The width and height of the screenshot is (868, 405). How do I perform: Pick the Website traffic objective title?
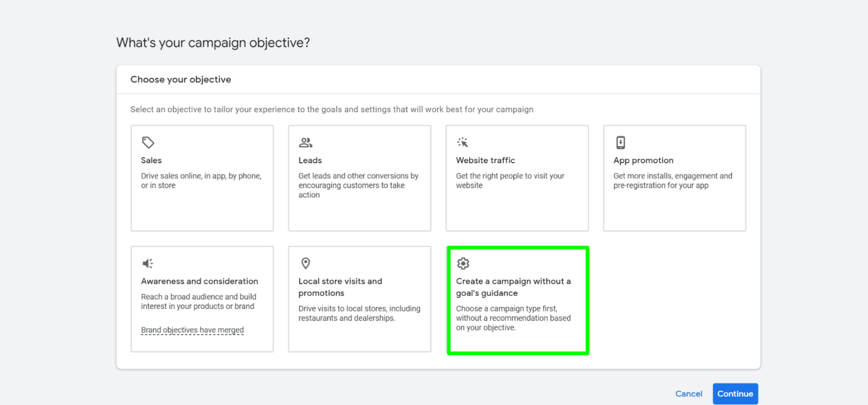[486, 160]
